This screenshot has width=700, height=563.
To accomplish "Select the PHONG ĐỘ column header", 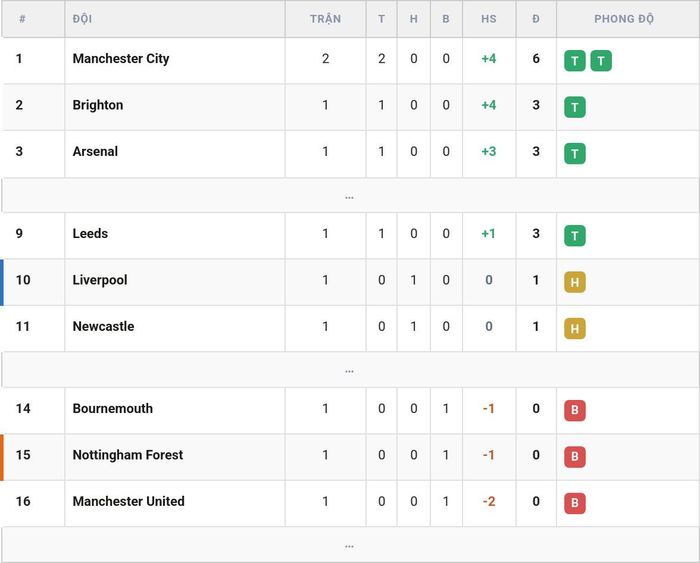I will pyautogui.click(x=624, y=19).
